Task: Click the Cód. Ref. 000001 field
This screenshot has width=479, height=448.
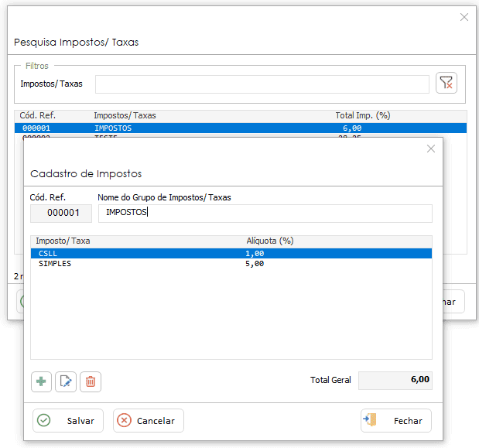Action: (61, 214)
